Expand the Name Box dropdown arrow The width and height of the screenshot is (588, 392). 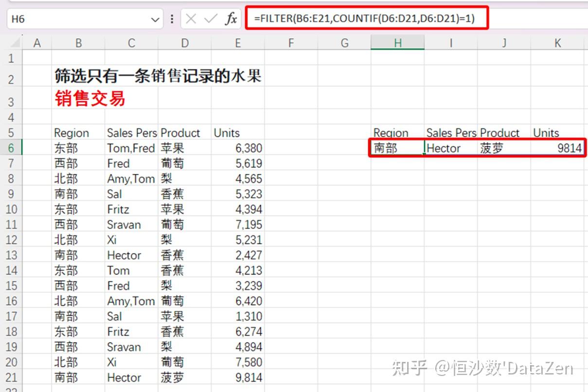pos(155,20)
